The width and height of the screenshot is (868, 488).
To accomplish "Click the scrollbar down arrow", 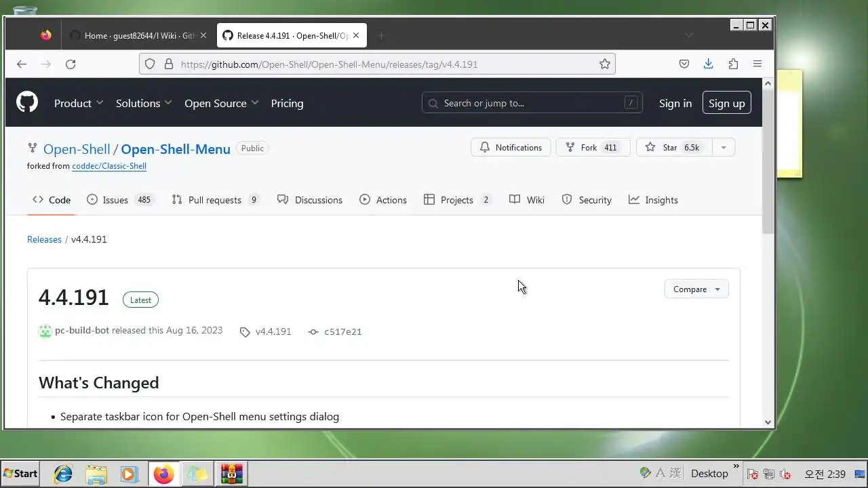I will coord(768,422).
